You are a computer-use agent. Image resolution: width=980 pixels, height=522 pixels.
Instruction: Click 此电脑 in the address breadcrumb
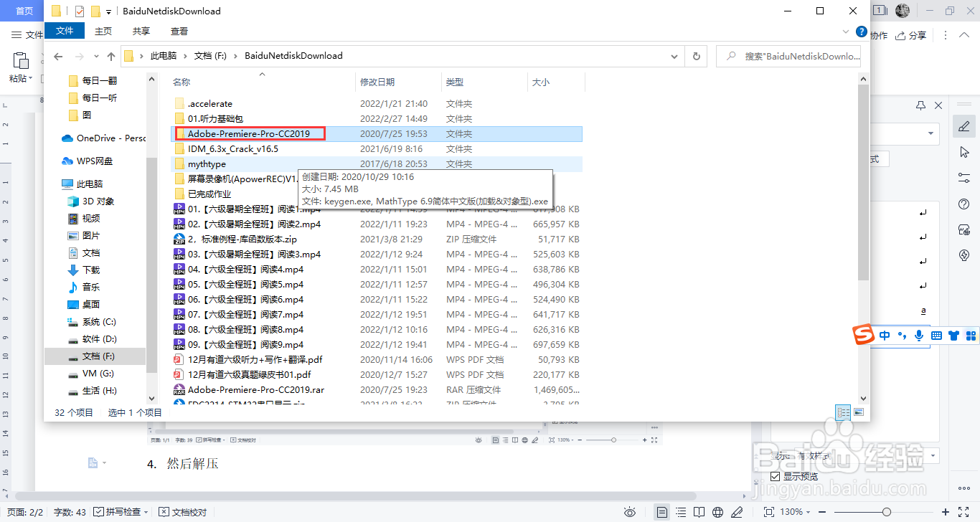[x=164, y=56]
